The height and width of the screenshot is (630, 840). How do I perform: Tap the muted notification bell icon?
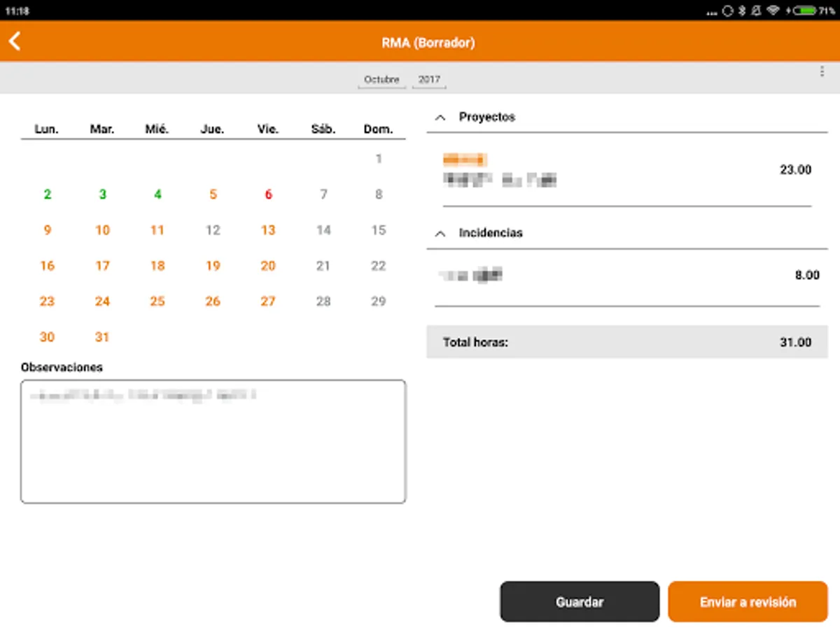[x=756, y=10]
